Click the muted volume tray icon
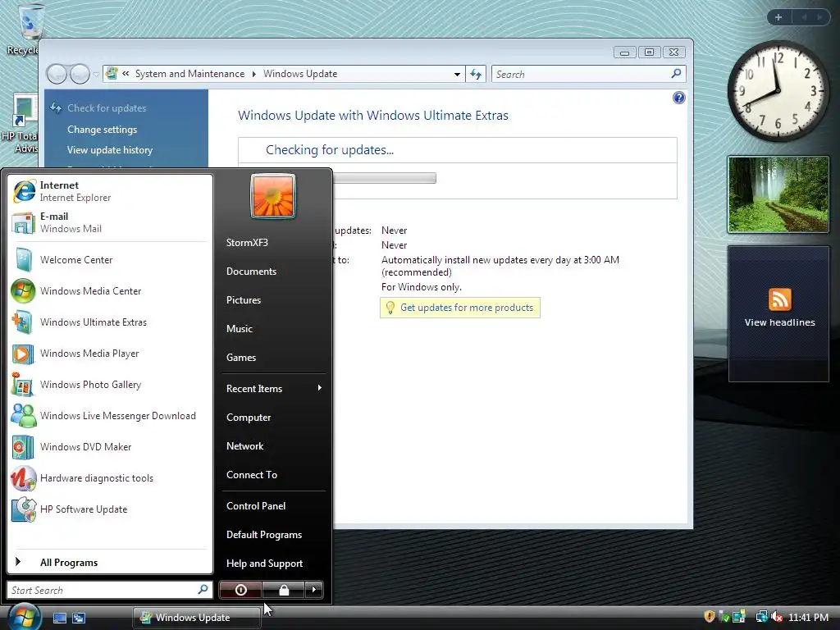This screenshot has height=630, width=840. [776, 617]
